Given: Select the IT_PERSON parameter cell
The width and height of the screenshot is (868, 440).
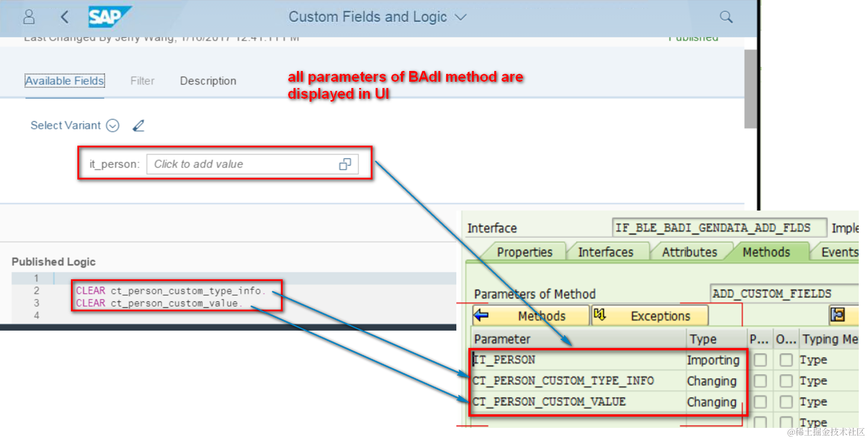Looking at the screenshot, I should (578, 360).
